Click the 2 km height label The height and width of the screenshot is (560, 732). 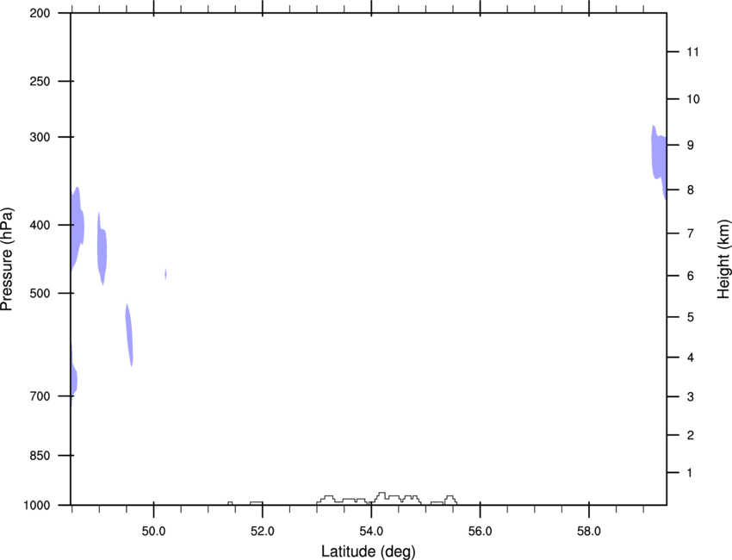click(690, 435)
